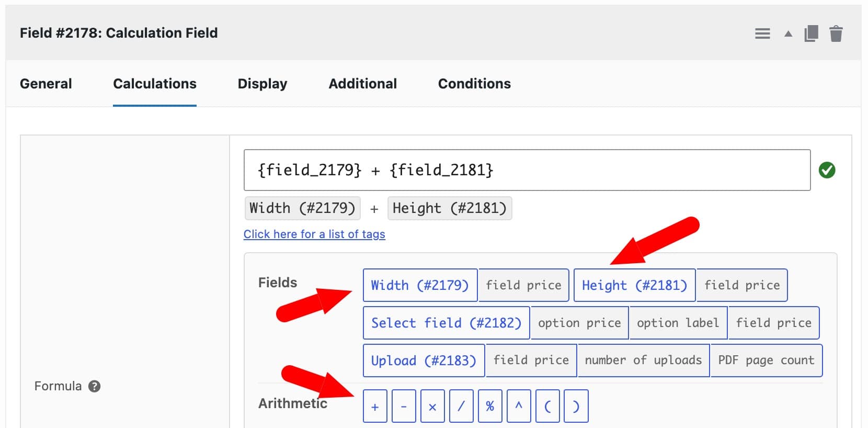Insert the option label tag
The height and width of the screenshot is (428, 868).
click(x=678, y=323)
